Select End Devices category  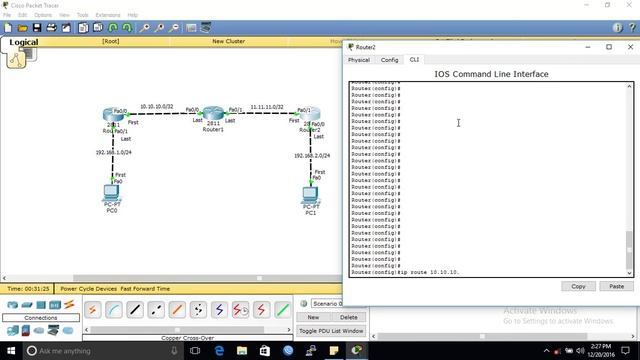tap(13, 330)
